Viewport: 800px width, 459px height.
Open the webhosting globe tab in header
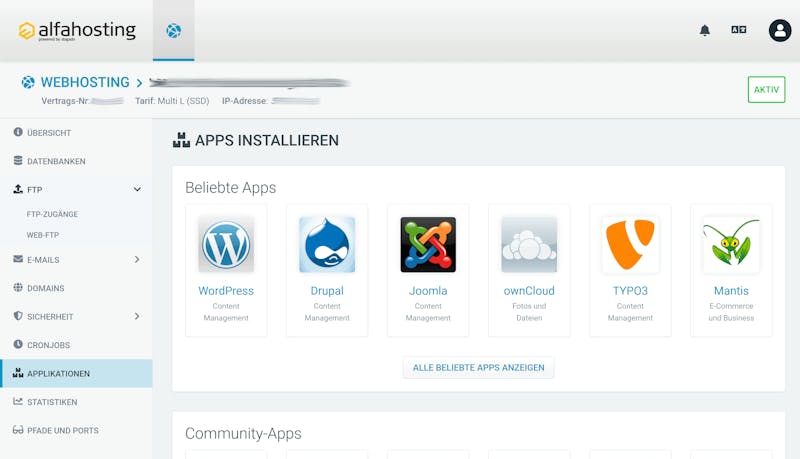(x=173, y=31)
